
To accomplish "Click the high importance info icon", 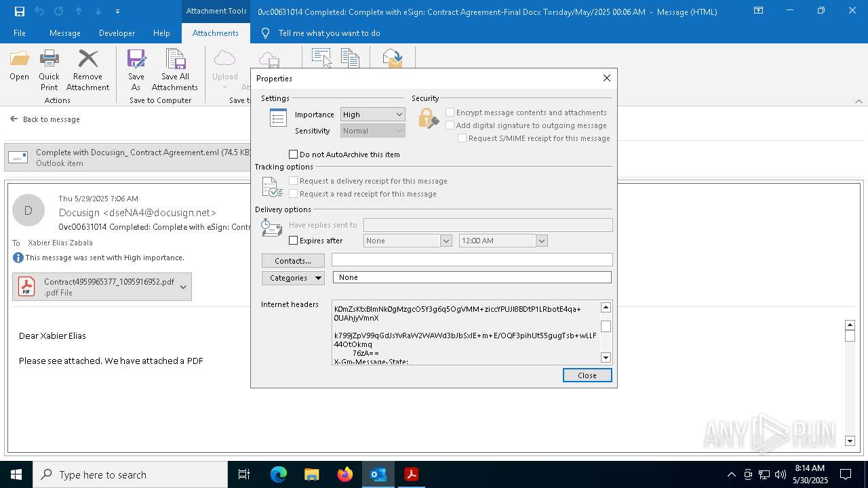I will pos(18,258).
